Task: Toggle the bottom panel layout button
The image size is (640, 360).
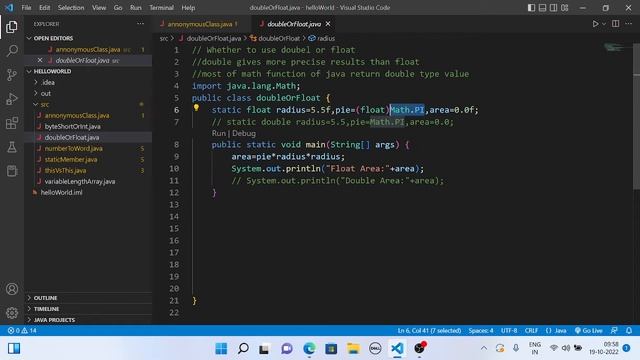Action: tap(542, 8)
